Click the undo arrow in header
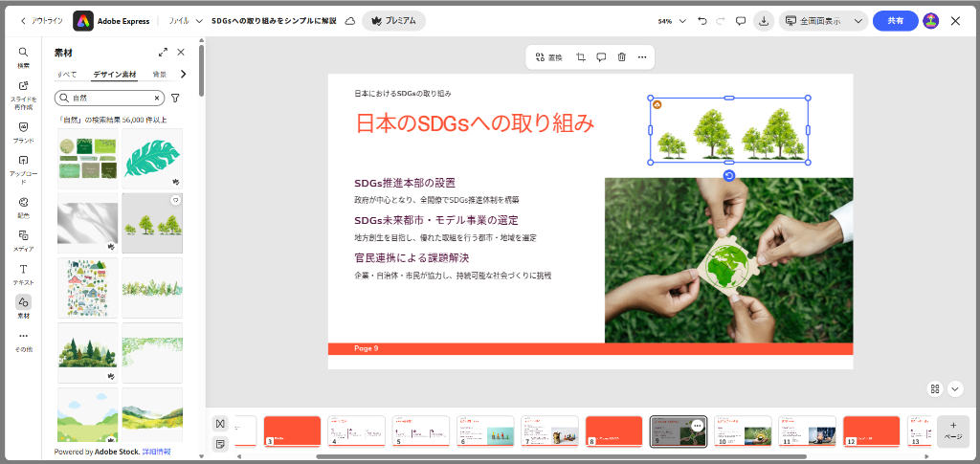The height and width of the screenshot is (464, 980). [x=702, y=21]
